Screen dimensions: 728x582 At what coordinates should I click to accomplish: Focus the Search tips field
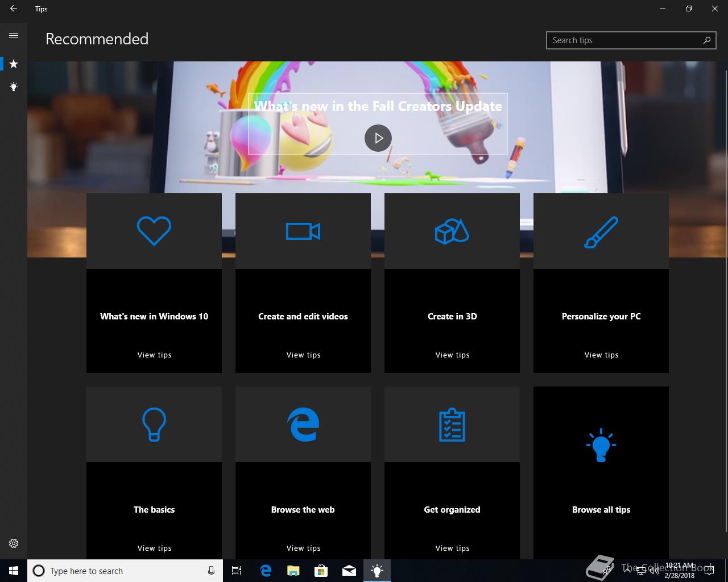pos(631,40)
